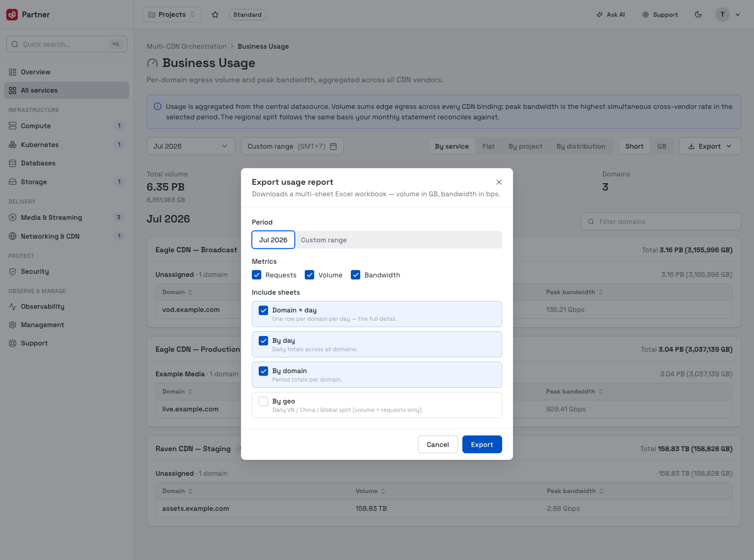Click the Databases icon in sidebar
The width and height of the screenshot is (754, 560).
pos(13,163)
